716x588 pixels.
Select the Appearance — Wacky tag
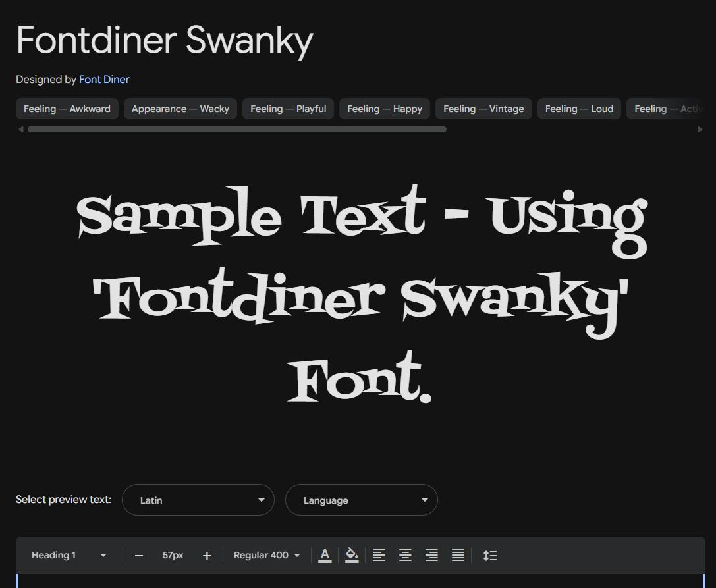coord(180,109)
